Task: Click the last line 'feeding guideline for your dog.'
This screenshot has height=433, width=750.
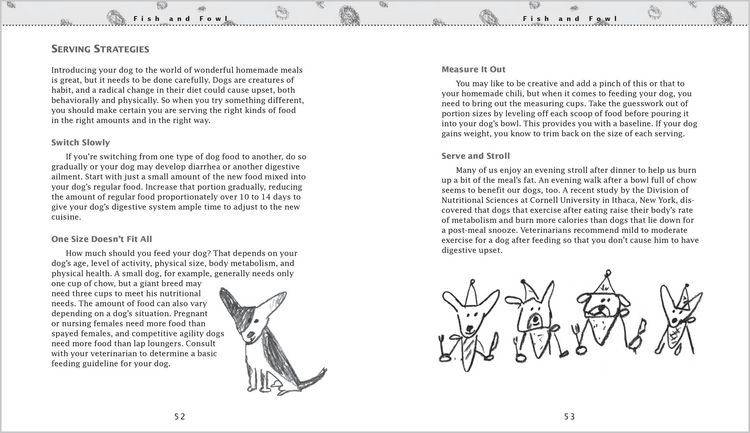Action: pyautogui.click(x=111, y=364)
